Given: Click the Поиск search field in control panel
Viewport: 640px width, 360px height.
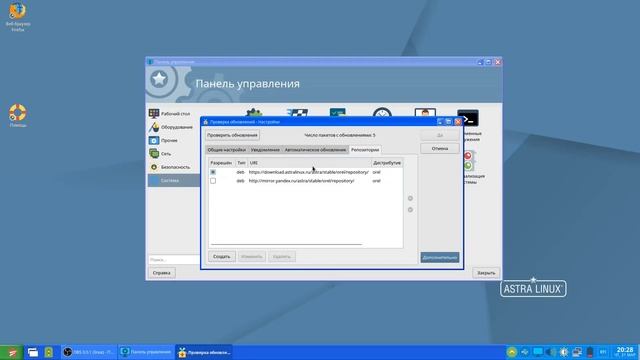Looking at the screenshot, I should tap(174, 260).
